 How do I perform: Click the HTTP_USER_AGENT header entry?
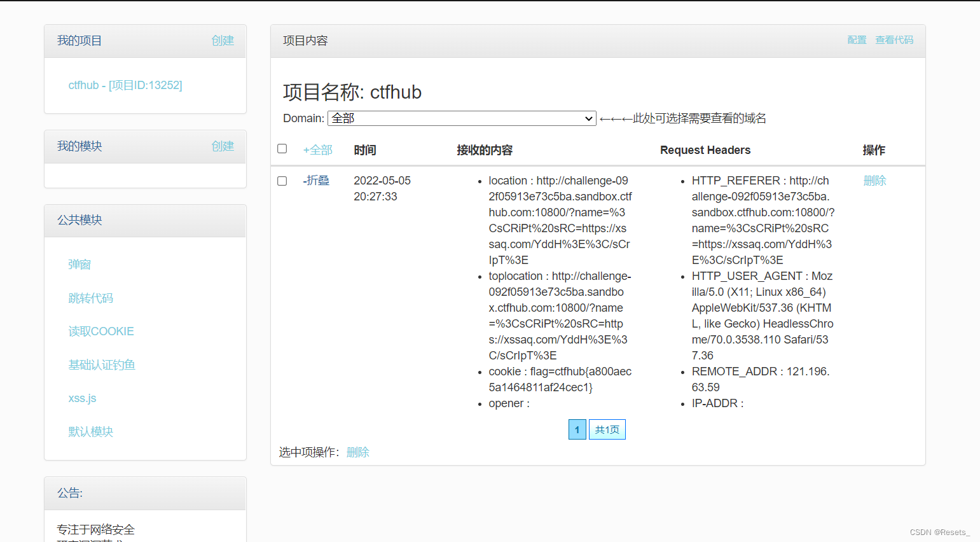763,316
